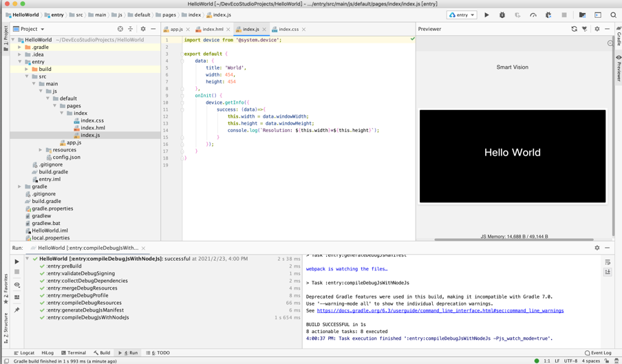622x364 pixels.
Task: Open the Logcat tool window
Action: tap(24, 352)
